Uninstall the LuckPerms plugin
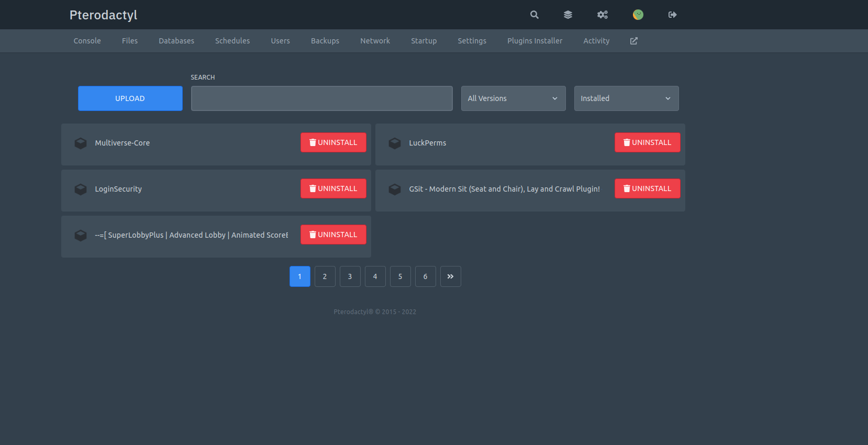 click(648, 142)
